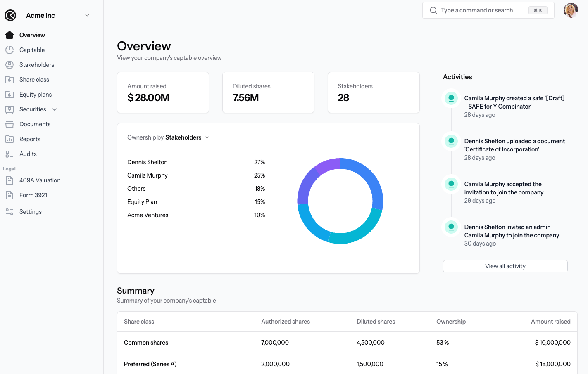Click the Reports chart icon
The height and width of the screenshot is (374, 588).
tap(10, 139)
